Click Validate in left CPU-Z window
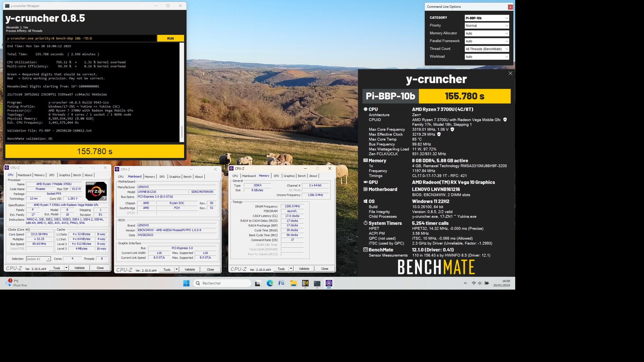This screenshot has height=362, width=644. pos(79,268)
